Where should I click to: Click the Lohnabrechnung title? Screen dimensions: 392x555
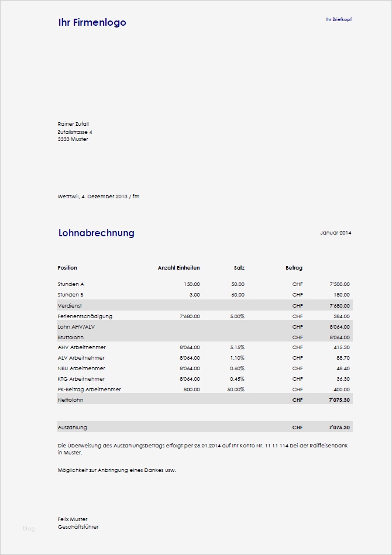click(x=96, y=233)
